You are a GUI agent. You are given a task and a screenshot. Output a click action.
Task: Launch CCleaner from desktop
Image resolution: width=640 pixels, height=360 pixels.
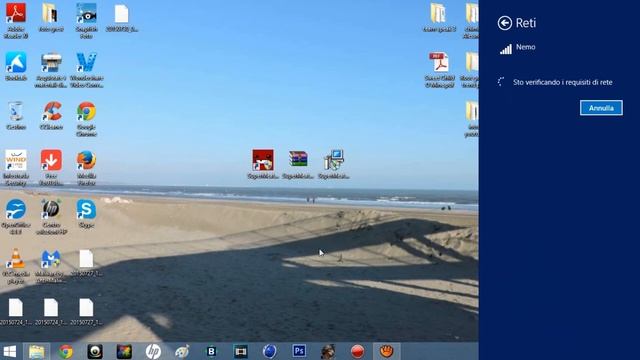51,116
